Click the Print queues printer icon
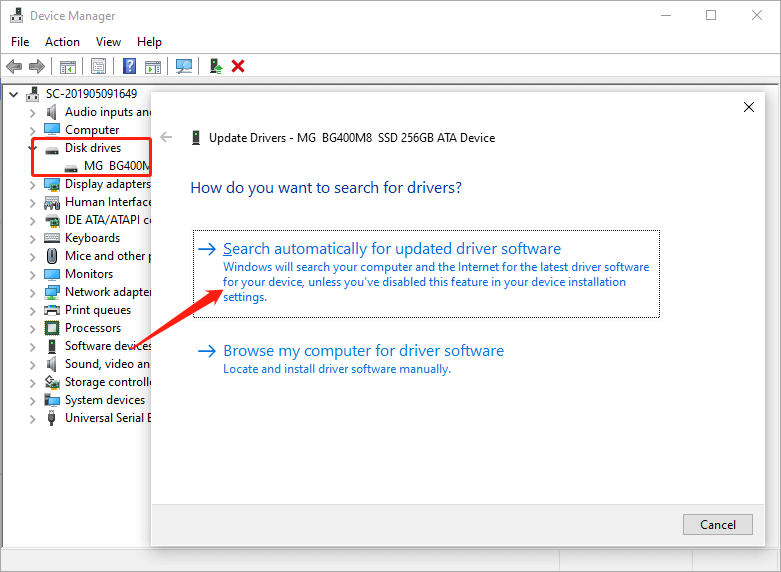The image size is (781, 572). pyautogui.click(x=52, y=310)
